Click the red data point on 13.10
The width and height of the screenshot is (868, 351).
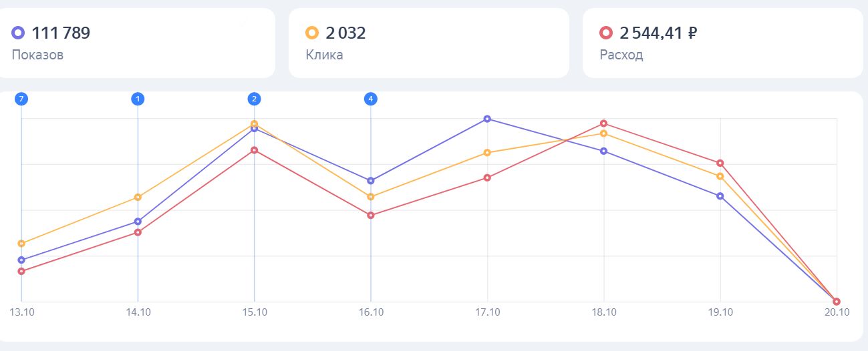(x=21, y=271)
